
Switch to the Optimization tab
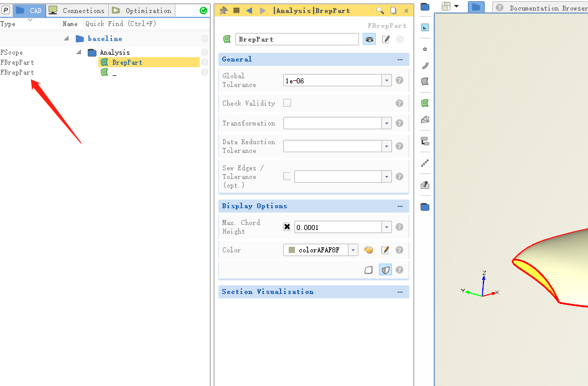coord(142,11)
